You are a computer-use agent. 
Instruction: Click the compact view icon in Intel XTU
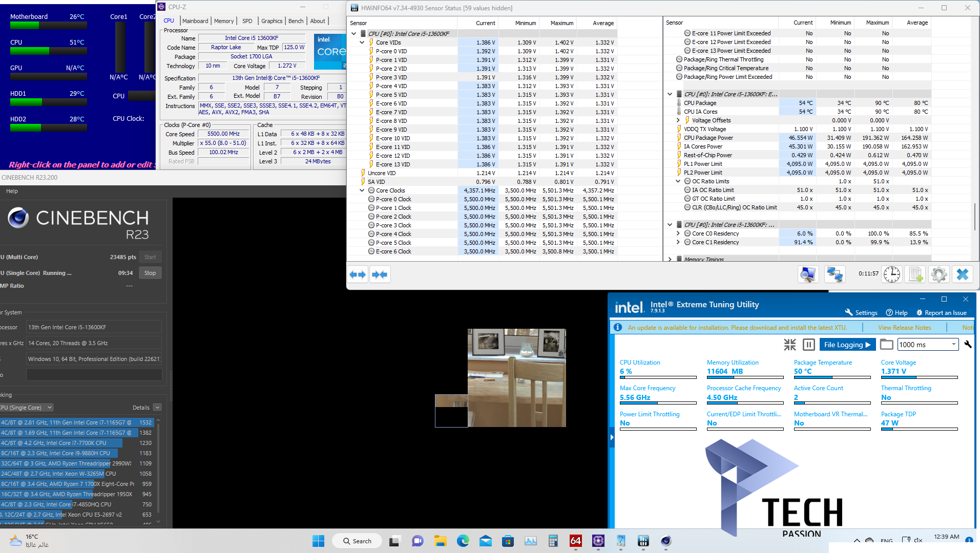tap(790, 345)
